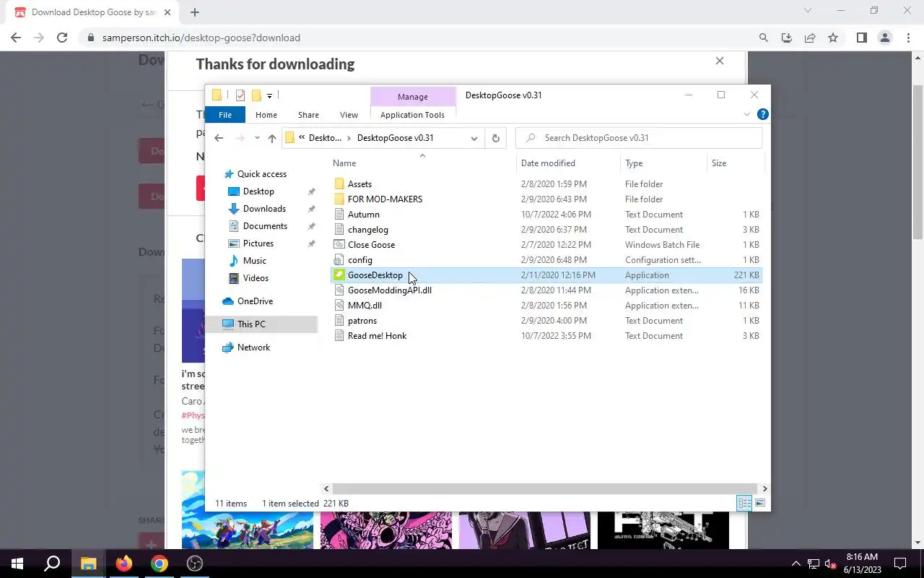Open the Assets folder icon
Viewport: 924px width, 578px height.
(x=339, y=184)
